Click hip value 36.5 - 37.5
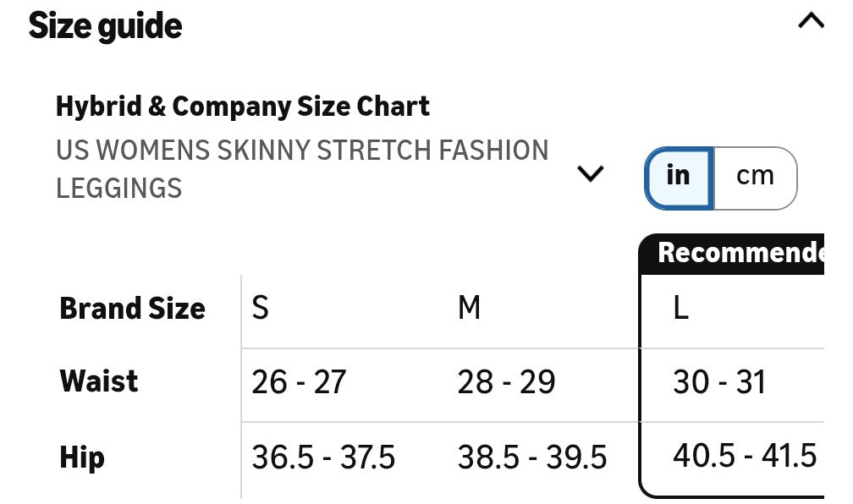This screenshot has width=853, height=504. click(x=323, y=458)
